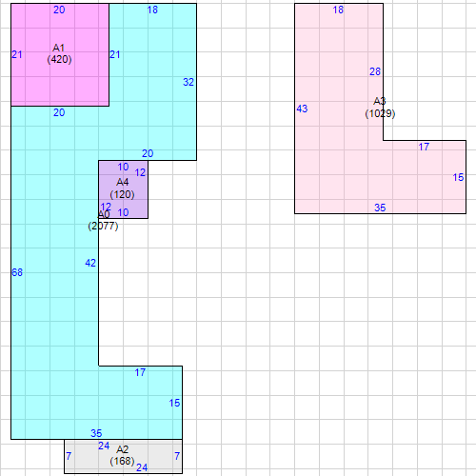Select the gray A2 area shape
The image size is (476, 476).
123,456
